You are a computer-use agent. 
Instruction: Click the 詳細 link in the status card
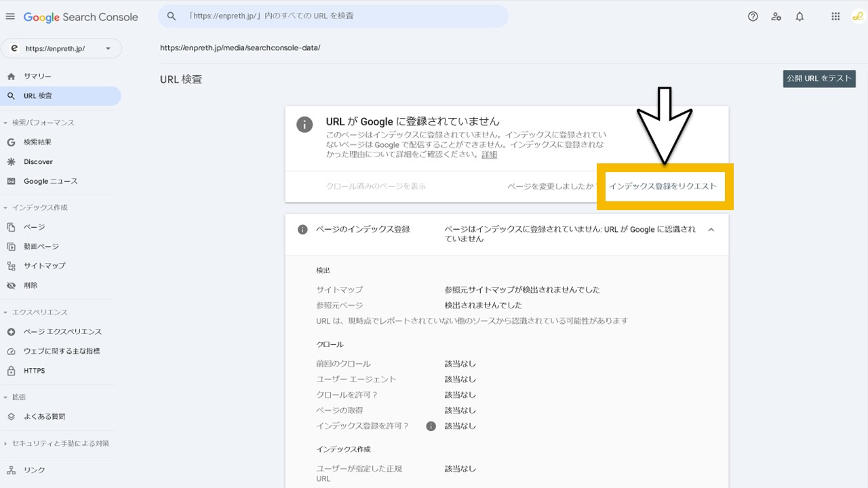489,155
